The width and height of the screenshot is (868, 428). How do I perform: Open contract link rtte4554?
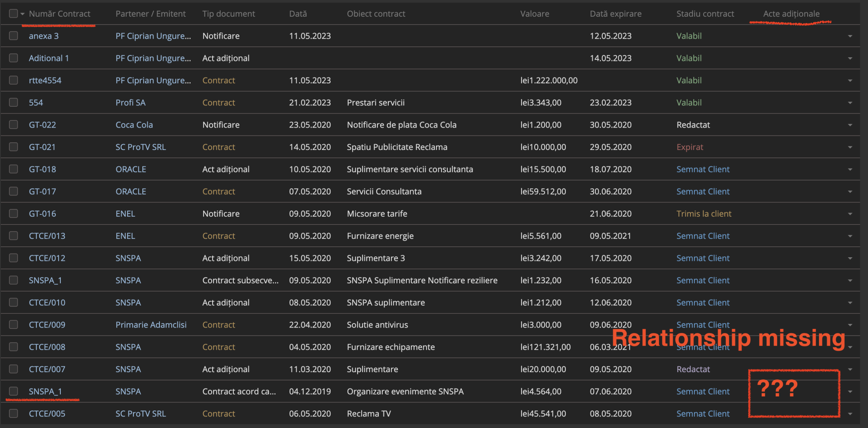coord(45,80)
